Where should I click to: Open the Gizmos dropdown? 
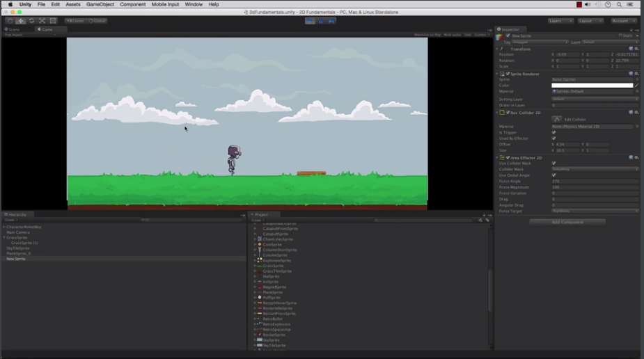(482, 35)
